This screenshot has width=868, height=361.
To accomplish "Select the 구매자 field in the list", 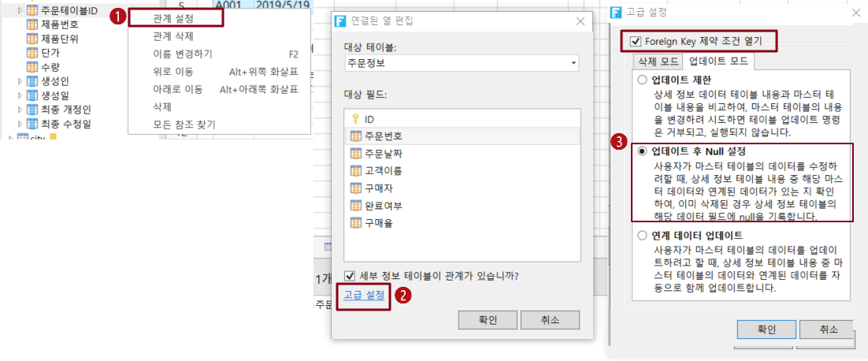I will pos(461,188).
